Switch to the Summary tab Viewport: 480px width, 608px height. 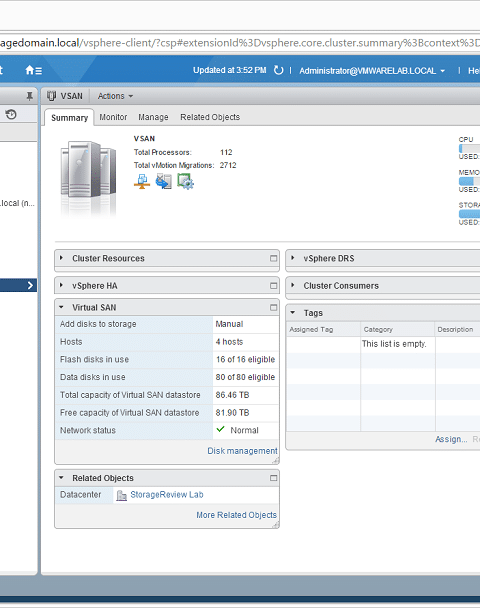pyautogui.click(x=69, y=118)
